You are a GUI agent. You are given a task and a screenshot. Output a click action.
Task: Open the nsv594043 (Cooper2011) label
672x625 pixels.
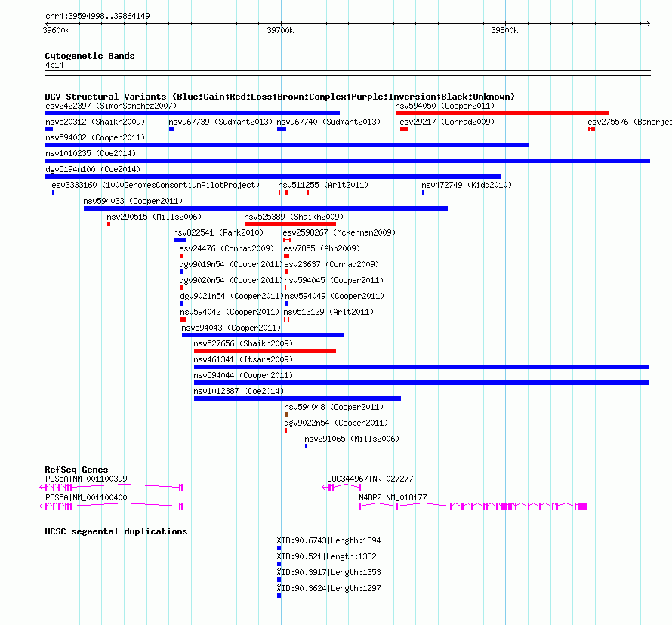coord(231,328)
